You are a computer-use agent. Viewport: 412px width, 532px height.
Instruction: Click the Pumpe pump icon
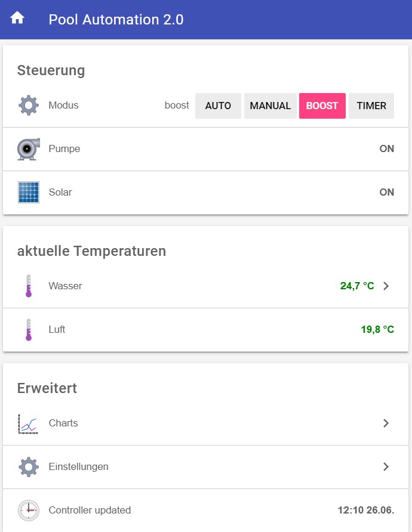29,149
